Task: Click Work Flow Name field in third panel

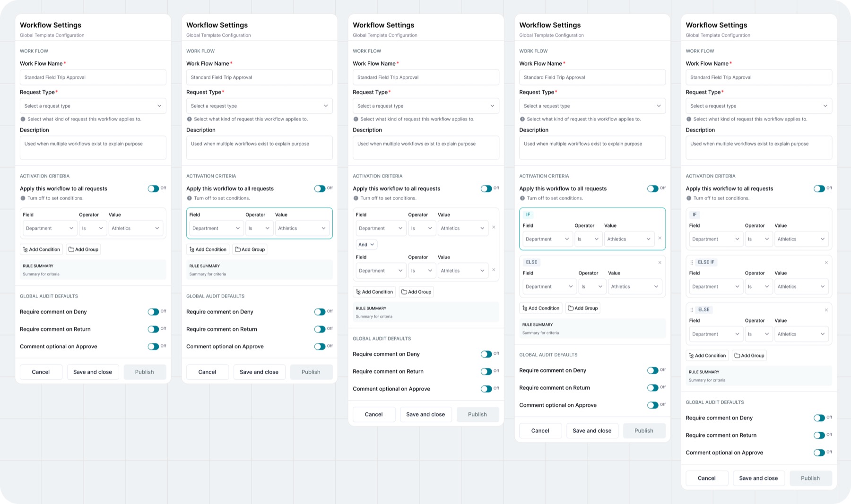Action: pyautogui.click(x=426, y=77)
